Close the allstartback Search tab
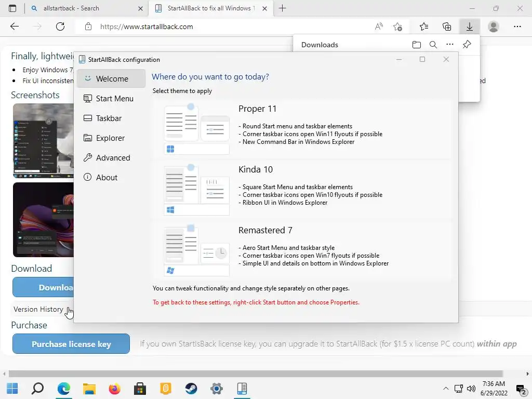This screenshot has width=532, height=399. tap(140, 8)
